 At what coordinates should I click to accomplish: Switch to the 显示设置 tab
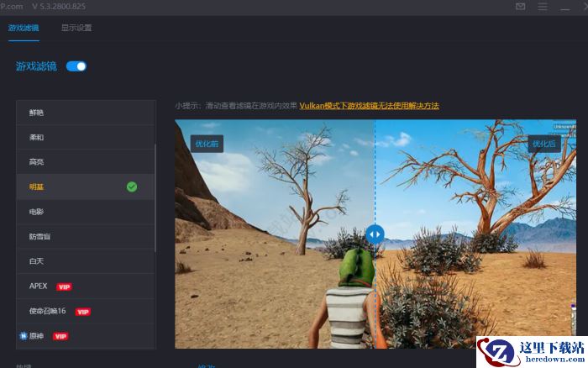[76, 28]
